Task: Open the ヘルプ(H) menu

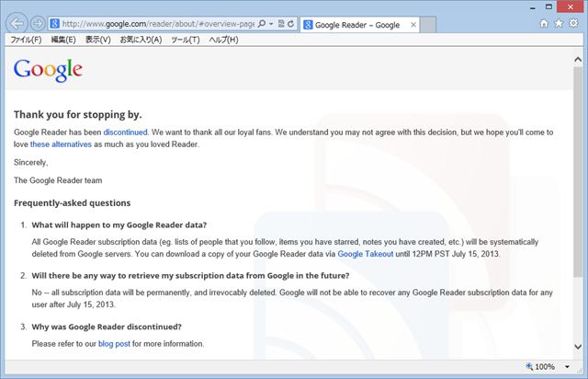Action: [223, 40]
